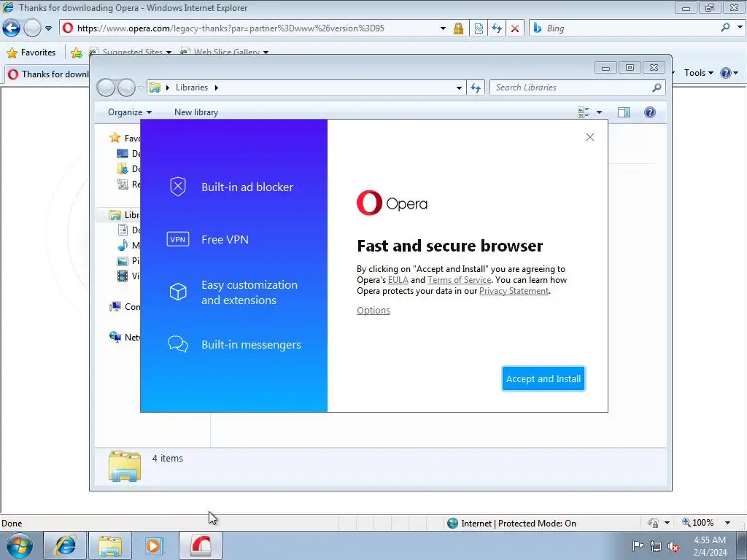Image resolution: width=747 pixels, height=560 pixels.
Task: Open the IE zoom level dropdown
Action: click(x=727, y=523)
